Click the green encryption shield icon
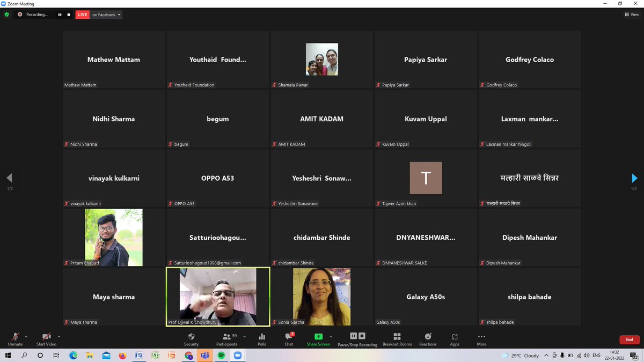 pyautogui.click(x=6, y=14)
